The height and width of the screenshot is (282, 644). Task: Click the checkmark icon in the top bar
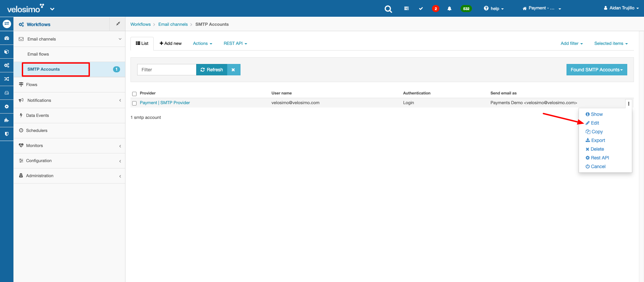(x=421, y=8)
